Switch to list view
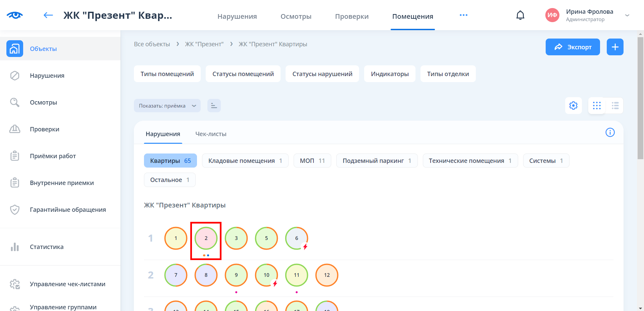The width and height of the screenshot is (644, 311). [x=615, y=106]
